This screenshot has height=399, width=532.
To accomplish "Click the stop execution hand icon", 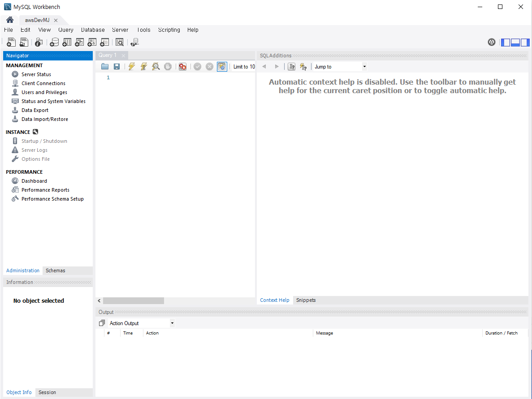I will (x=168, y=66).
